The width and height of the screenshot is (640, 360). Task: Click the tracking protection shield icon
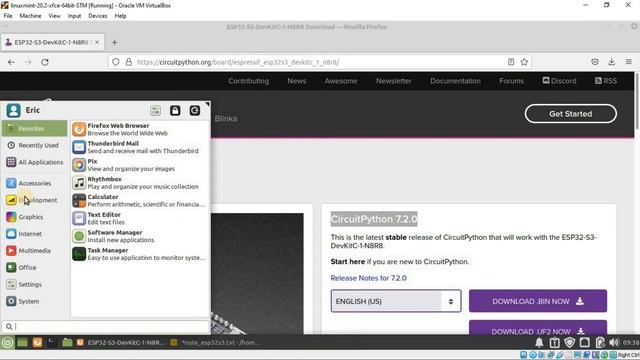point(116,62)
